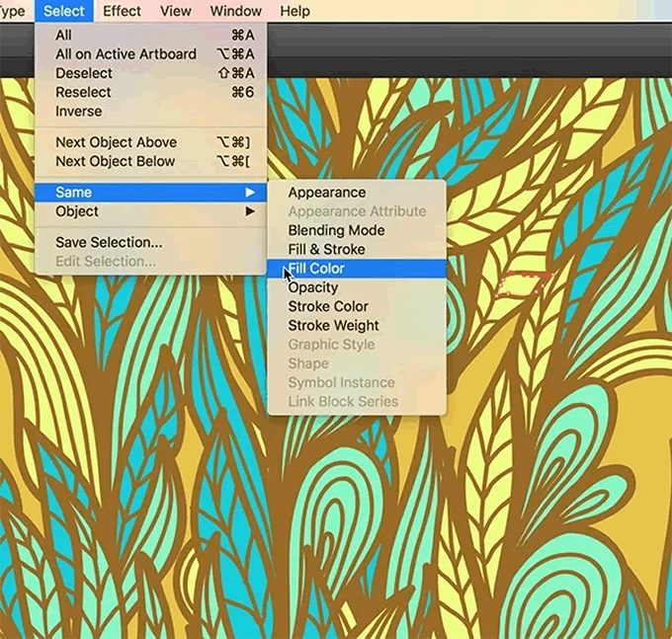
Task: Click the Select menu title
Action: click(64, 12)
